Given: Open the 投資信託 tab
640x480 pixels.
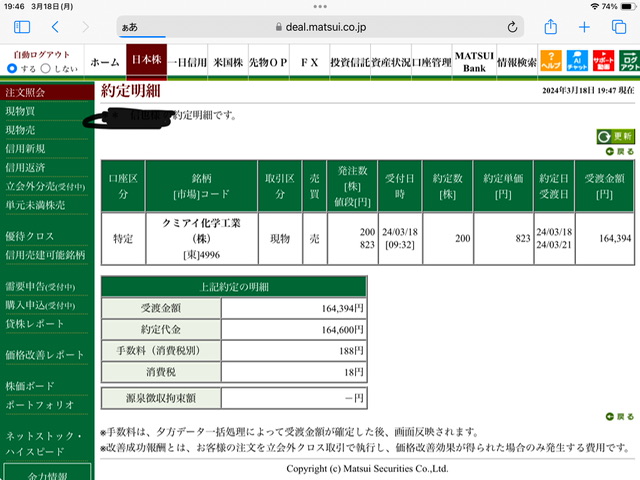Looking at the screenshot, I should coord(350,62).
